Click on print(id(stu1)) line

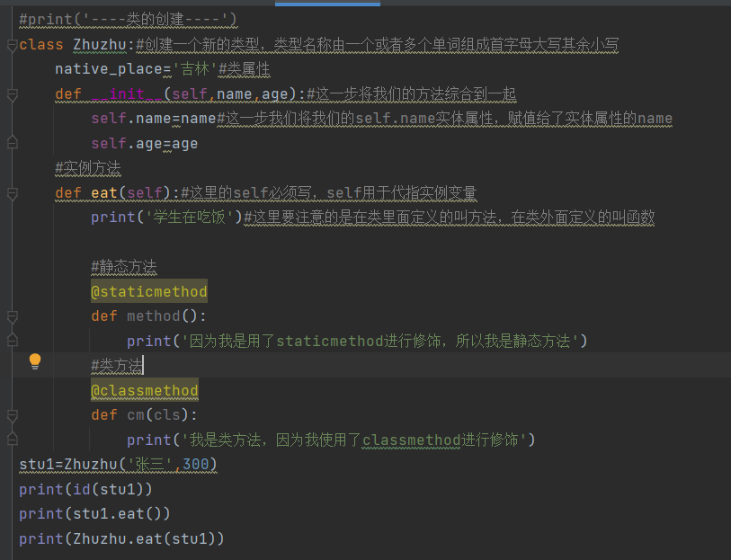tap(85, 489)
